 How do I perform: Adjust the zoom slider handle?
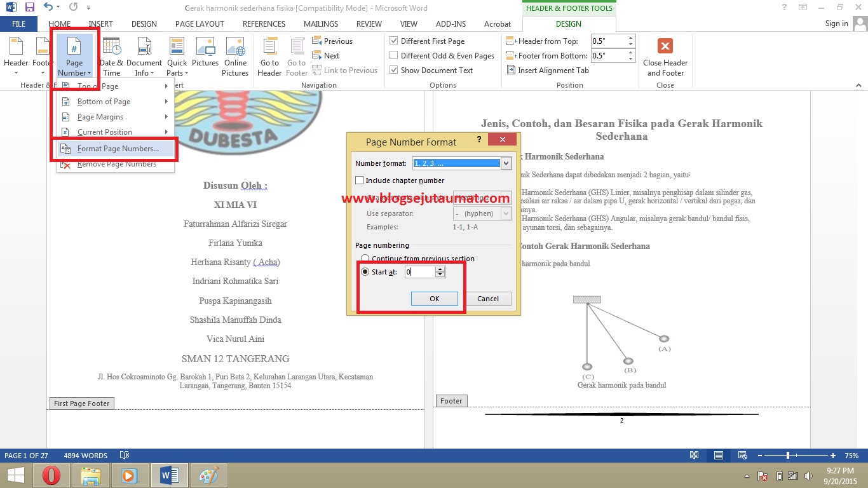[x=788, y=456]
